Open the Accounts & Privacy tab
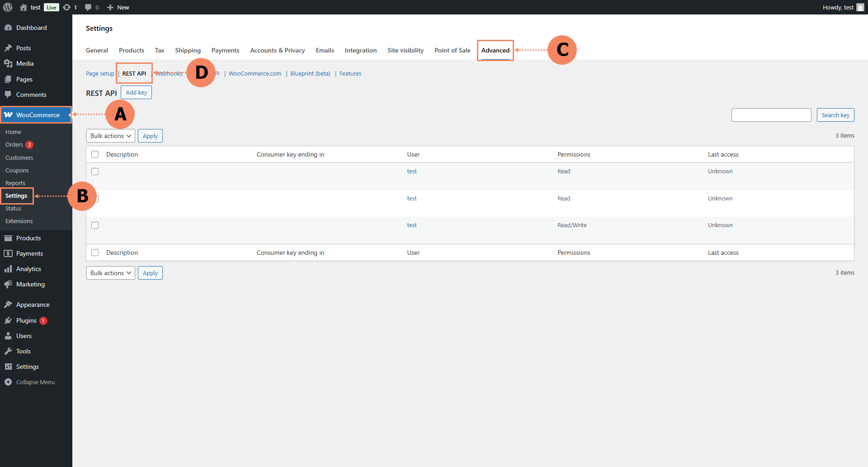868x467 pixels. click(x=277, y=50)
